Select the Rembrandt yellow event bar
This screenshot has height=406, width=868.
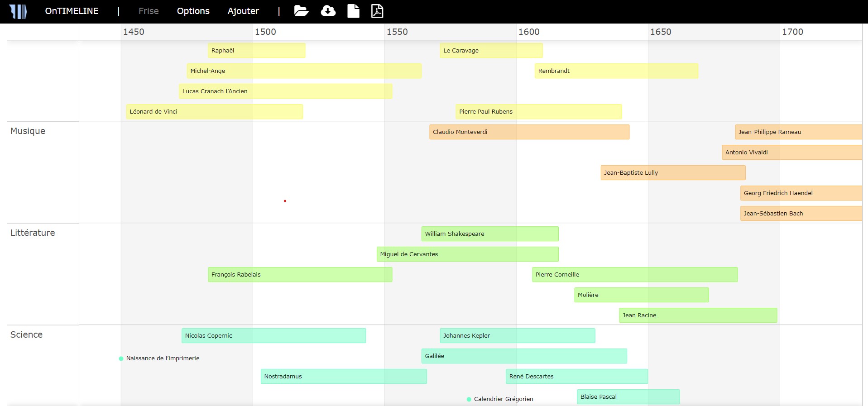coord(616,71)
